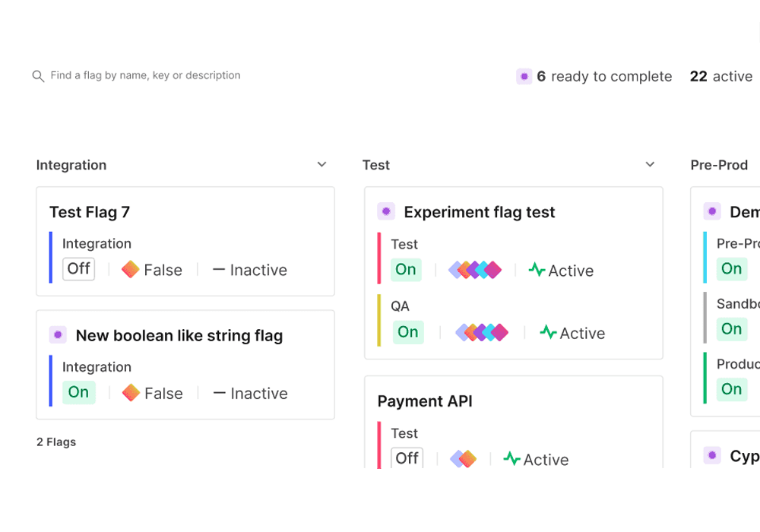Image resolution: width=760 pixels, height=532 pixels.
Task: Click the purple icon beside Experiment flag test
Action: 386,212
